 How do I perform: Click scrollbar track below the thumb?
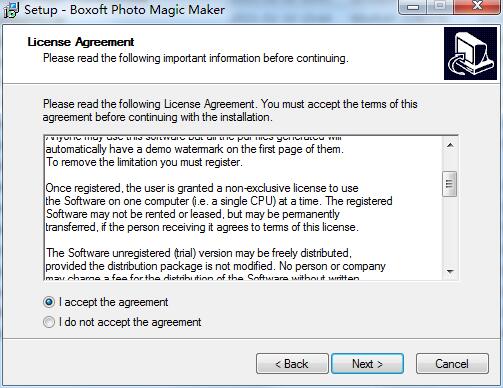click(450, 230)
